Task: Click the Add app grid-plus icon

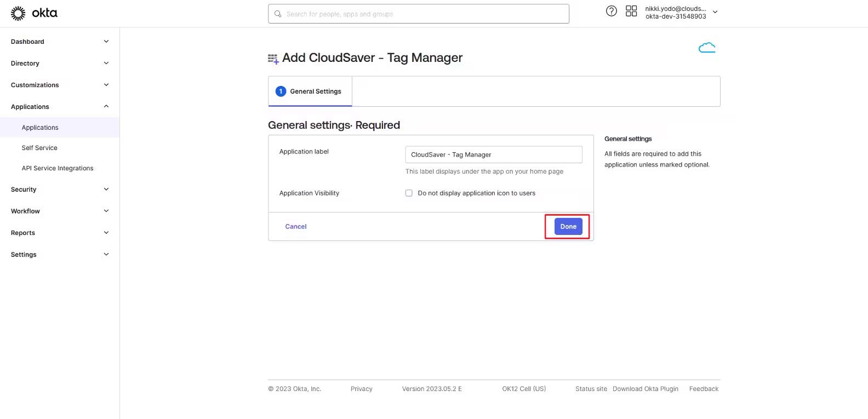Action: pyautogui.click(x=273, y=59)
